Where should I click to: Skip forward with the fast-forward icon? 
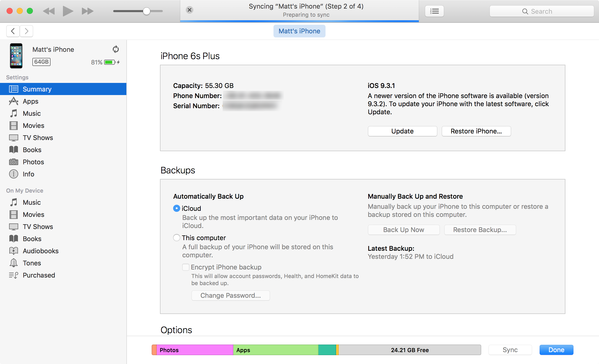pyautogui.click(x=87, y=11)
